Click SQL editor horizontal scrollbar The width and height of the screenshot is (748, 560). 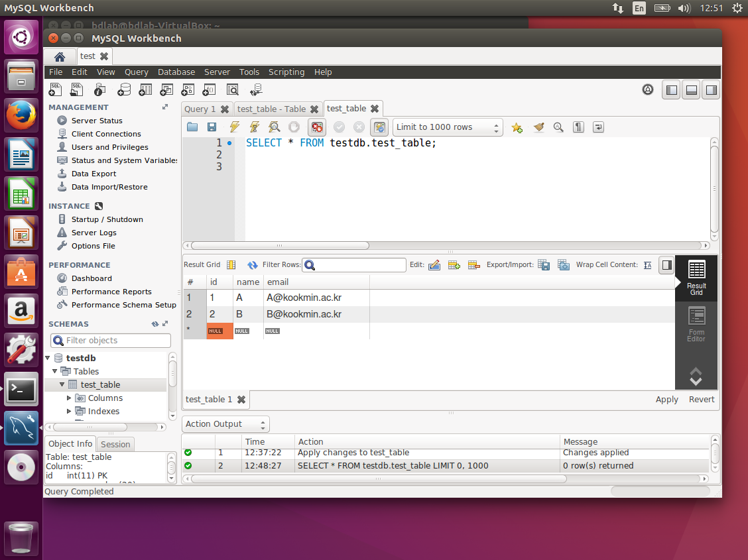tap(280, 245)
